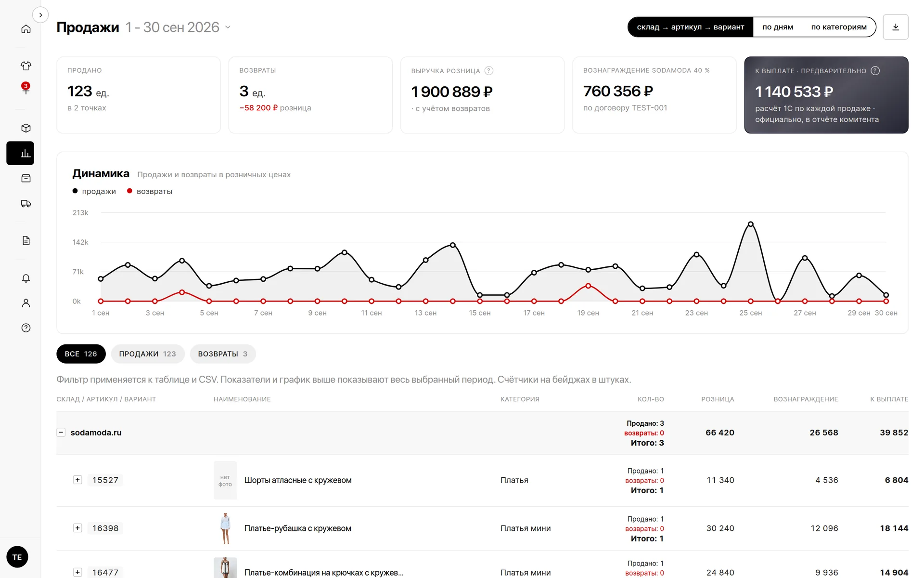Expand article 16477 row
This screenshot has width=924, height=578.
[77, 572]
